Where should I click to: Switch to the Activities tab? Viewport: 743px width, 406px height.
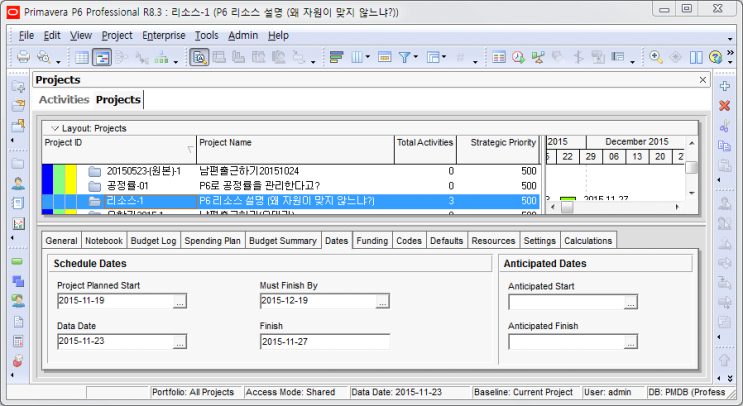(x=64, y=99)
